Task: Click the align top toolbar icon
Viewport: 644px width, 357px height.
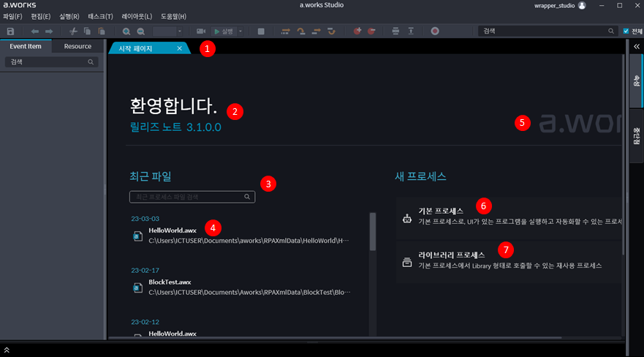Action: [411, 31]
